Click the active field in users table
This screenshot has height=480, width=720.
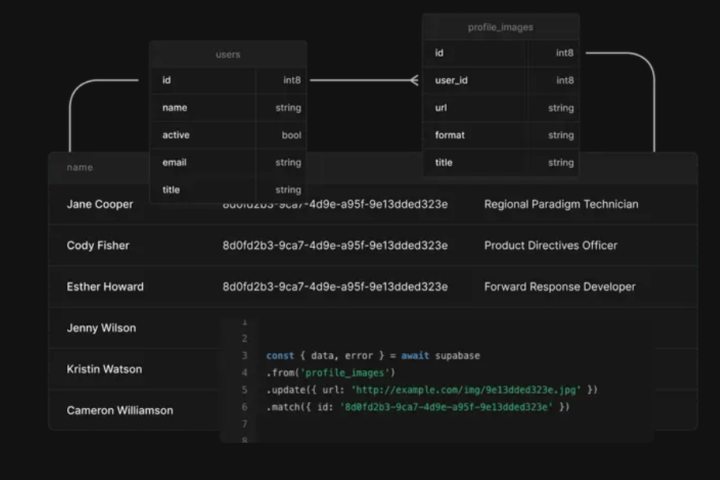point(176,135)
